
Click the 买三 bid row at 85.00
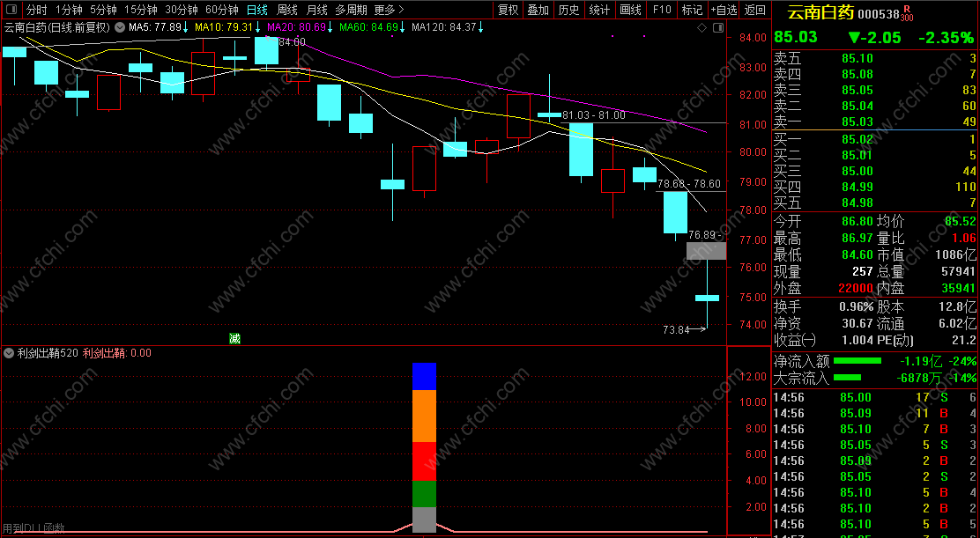875,171
